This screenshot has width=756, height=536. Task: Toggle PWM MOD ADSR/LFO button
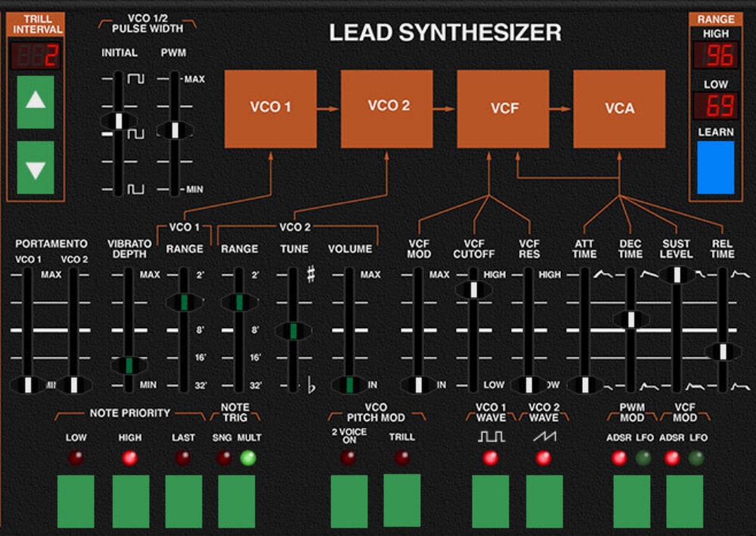[631, 501]
